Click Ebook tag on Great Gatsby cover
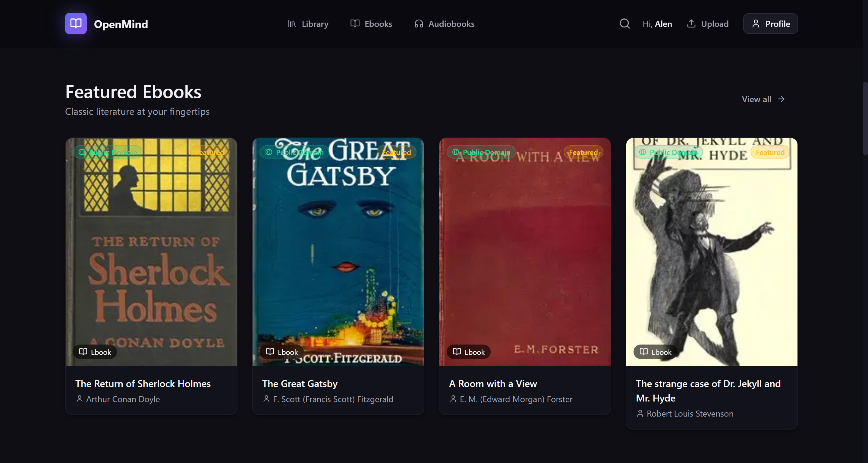868x463 pixels. tap(282, 352)
